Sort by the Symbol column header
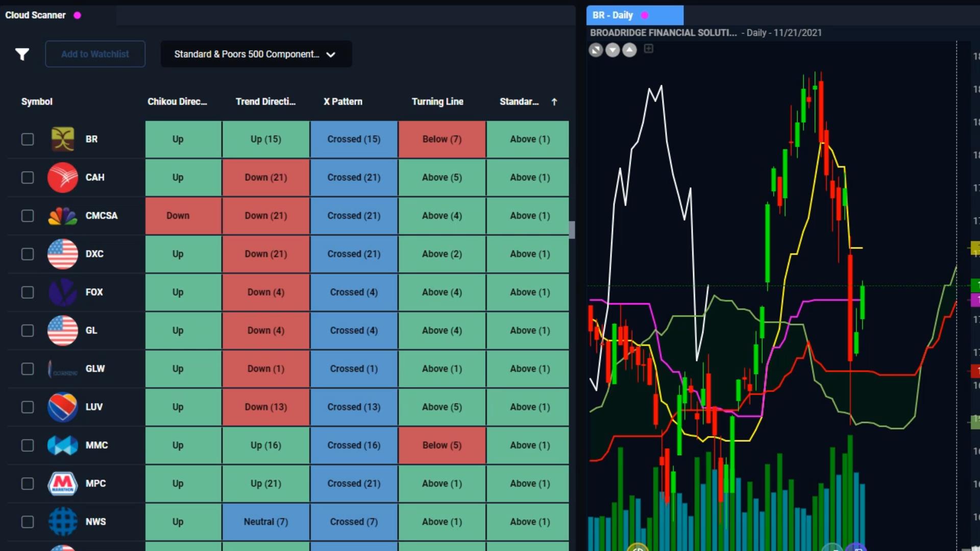The width and height of the screenshot is (980, 551). click(37, 102)
